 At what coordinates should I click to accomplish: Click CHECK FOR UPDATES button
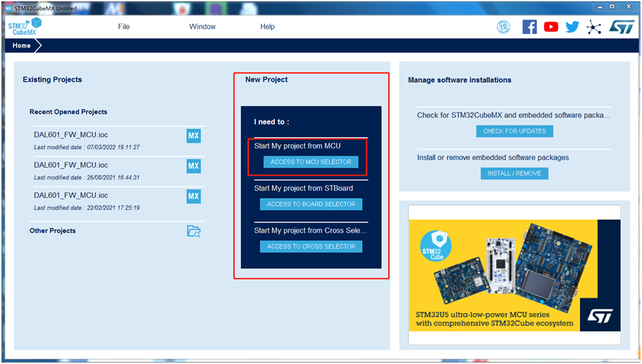pyautogui.click(x=515, y=131)
